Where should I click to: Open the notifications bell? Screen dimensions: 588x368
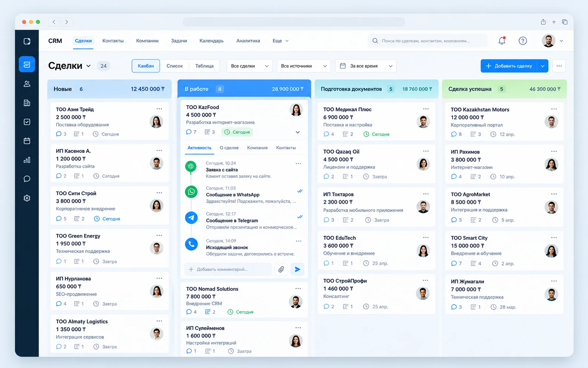[502, 41]
